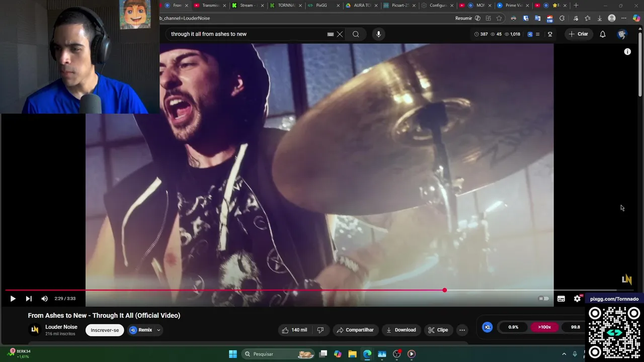Click the taskbar Pesquisar search box
This screenshot has width=644, height=362.
click(278, 354)
